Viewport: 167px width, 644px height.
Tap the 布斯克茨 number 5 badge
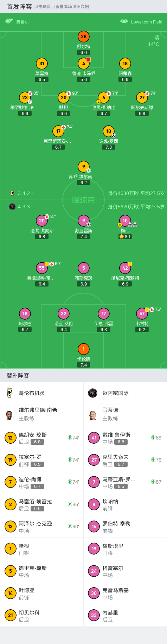point(83,268)
